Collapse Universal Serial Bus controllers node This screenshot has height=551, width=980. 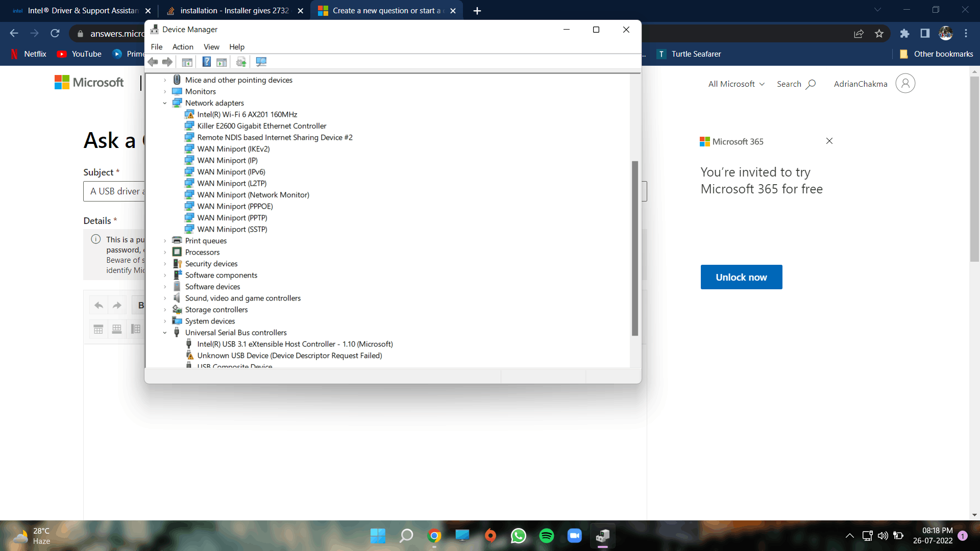pyautogui.click(x=165, y=333)
